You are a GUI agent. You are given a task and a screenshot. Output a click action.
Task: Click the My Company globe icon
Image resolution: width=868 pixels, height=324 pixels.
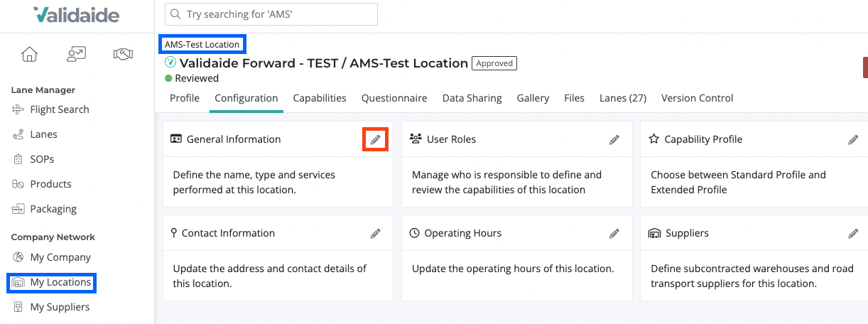[18, 257]
